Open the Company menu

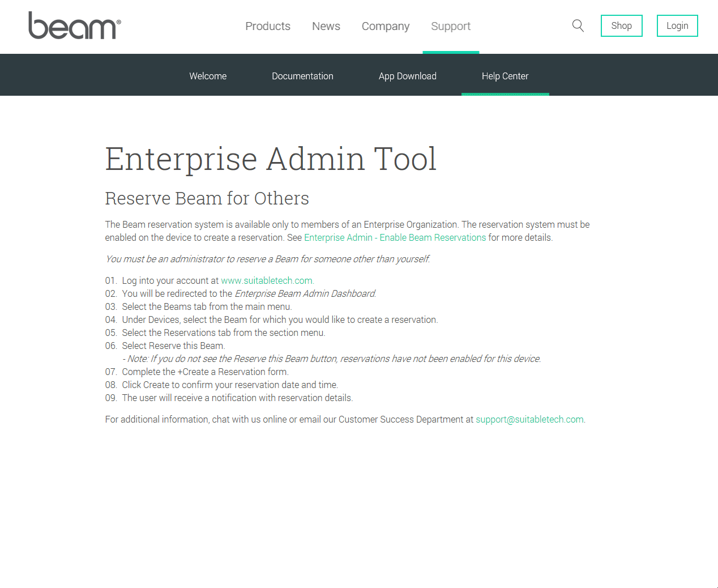(386, 26)
